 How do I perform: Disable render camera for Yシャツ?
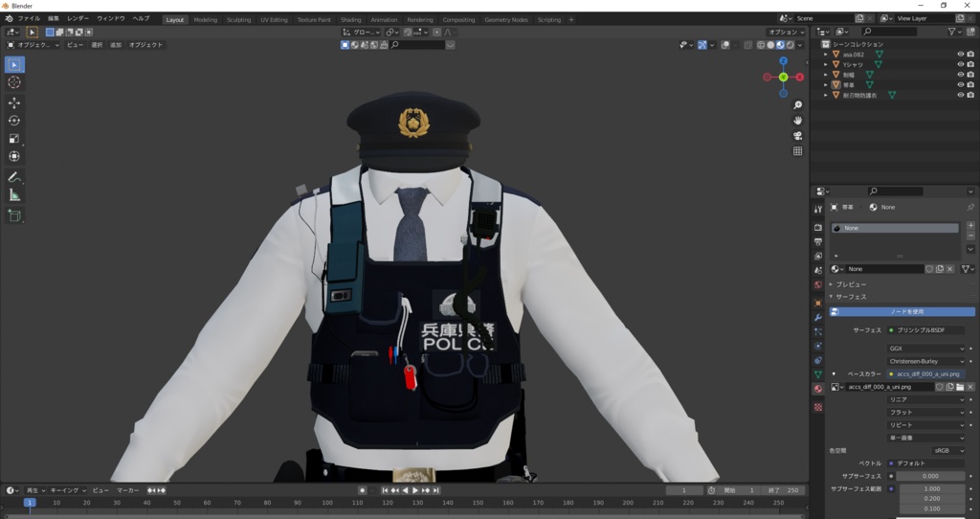tap(970, 64)
